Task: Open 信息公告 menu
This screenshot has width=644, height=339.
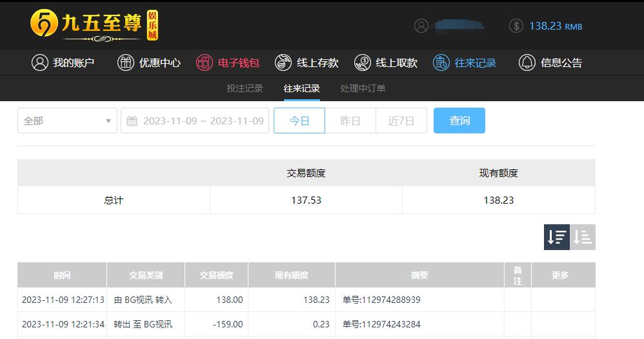Action: (x=550, y=63)
